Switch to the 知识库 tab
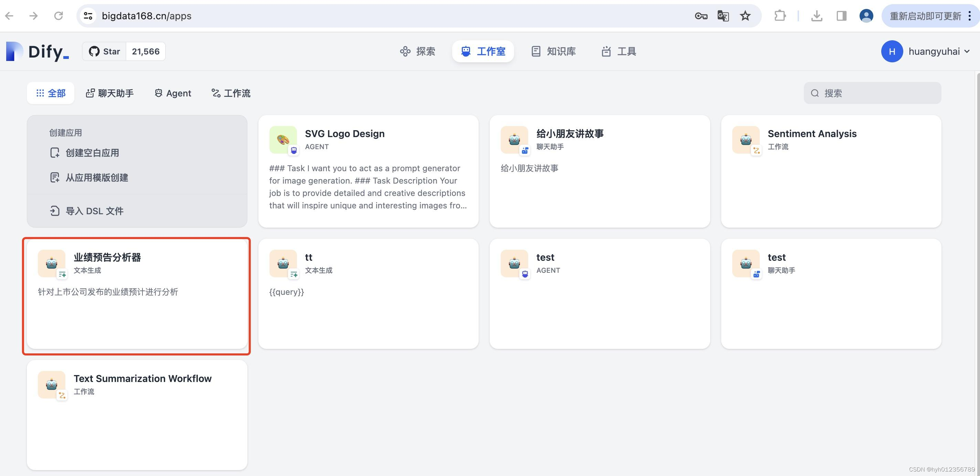980x476 pixels. 554,51
